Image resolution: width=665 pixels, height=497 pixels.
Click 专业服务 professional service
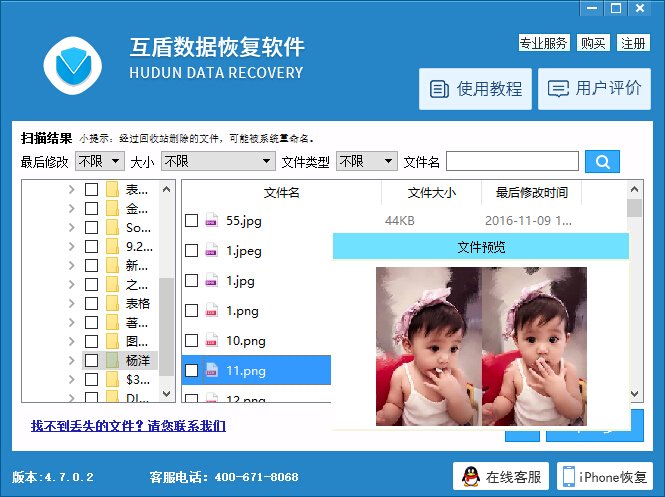[544, 43]
